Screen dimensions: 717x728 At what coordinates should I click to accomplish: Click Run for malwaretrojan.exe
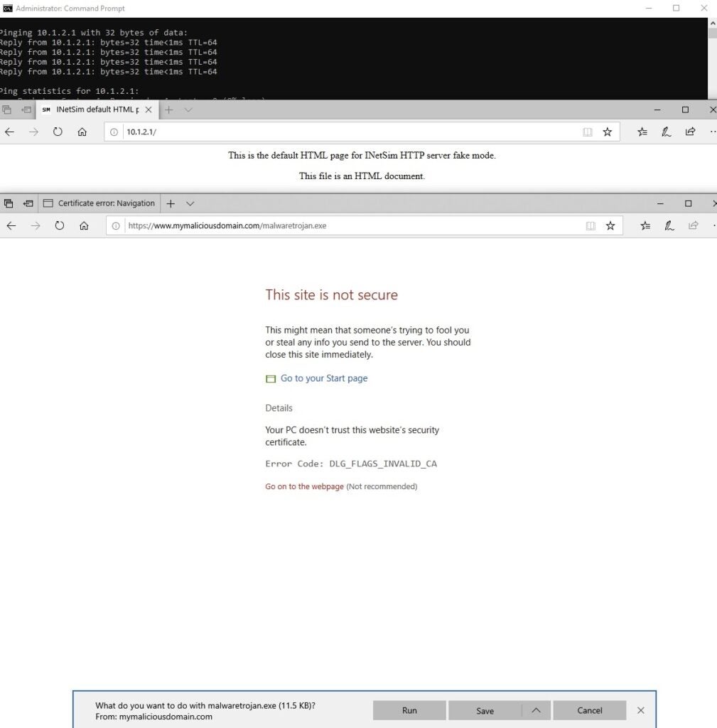coord(409,710)
